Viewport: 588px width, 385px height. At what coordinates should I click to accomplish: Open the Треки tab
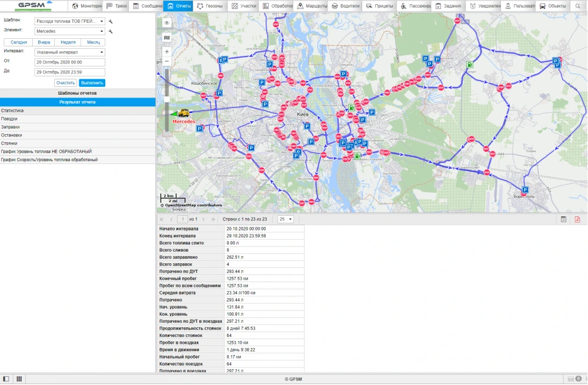coord(116,6)
